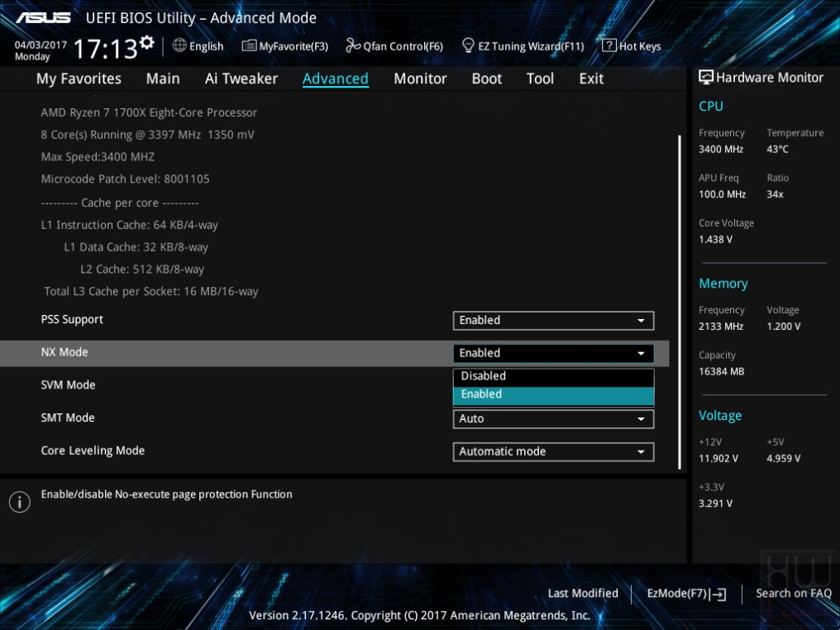Click the NX Mode dropdown field
The image size is (840, 630).
point(553,353)
